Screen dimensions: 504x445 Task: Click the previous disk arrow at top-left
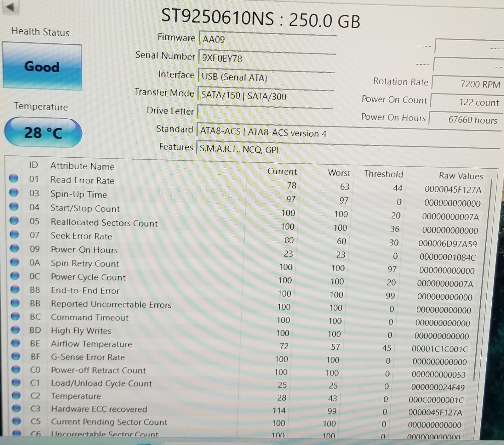click(x=10, y=7)
